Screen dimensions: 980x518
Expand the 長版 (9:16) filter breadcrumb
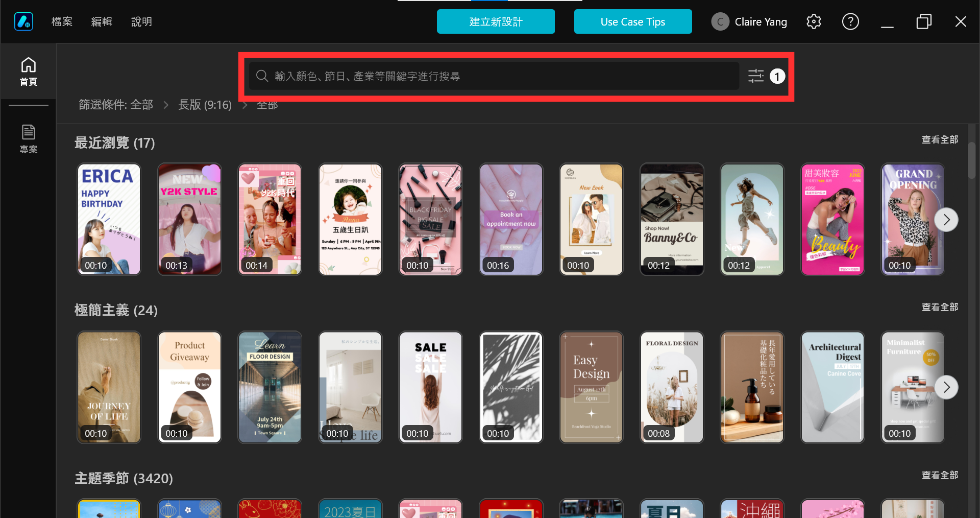(x=205, y=105)
